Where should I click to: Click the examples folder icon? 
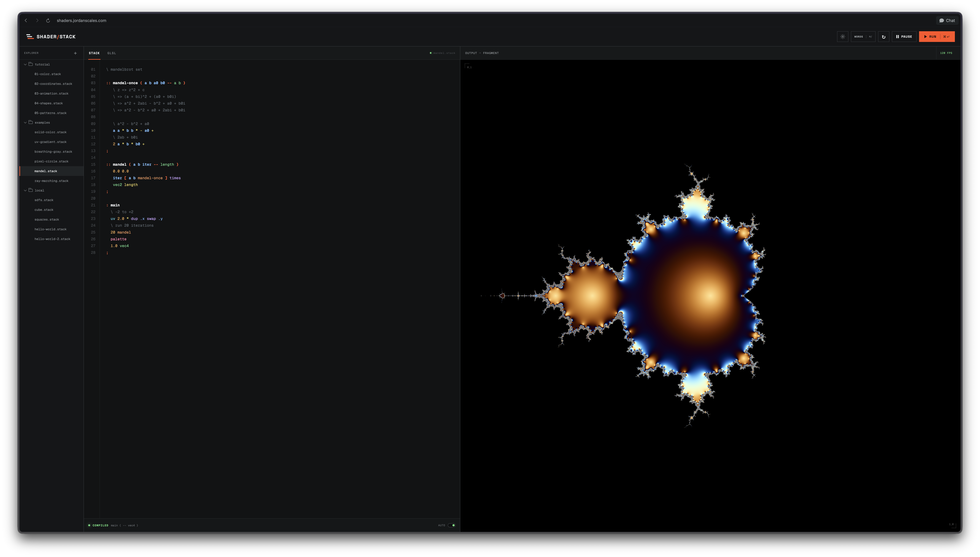(31, 122)
